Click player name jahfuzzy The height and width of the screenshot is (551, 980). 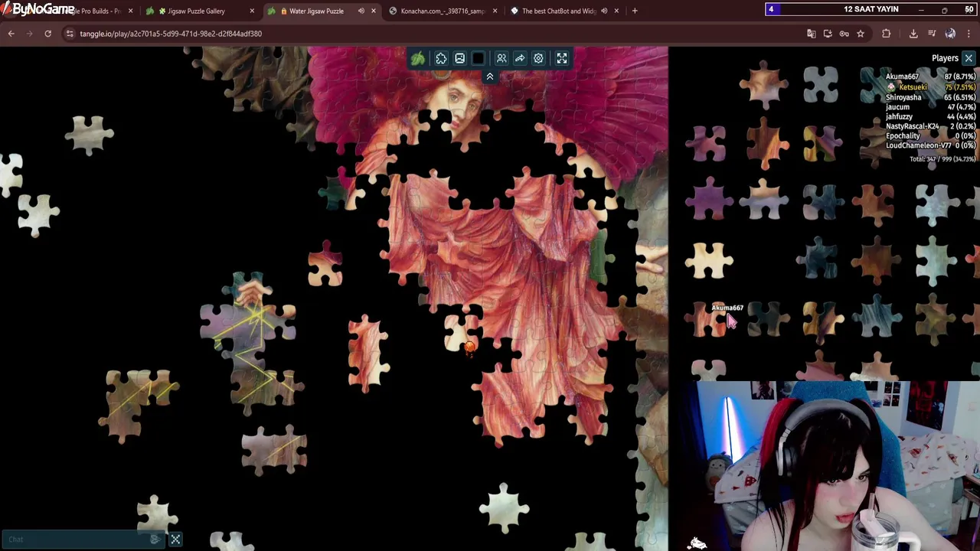pyautogui.click(x=899, y=116)
